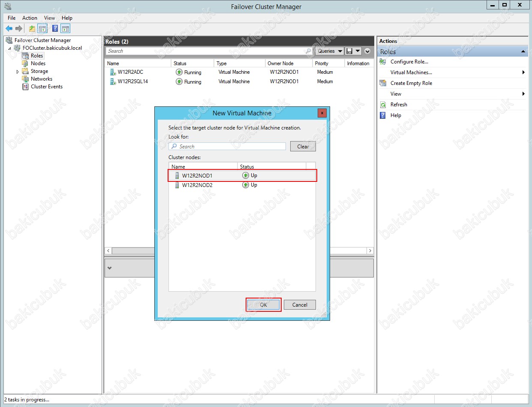Select W12R2NOD2 in cluster nodes list
The width and height of the screenshot is (532, 407).
197,185
